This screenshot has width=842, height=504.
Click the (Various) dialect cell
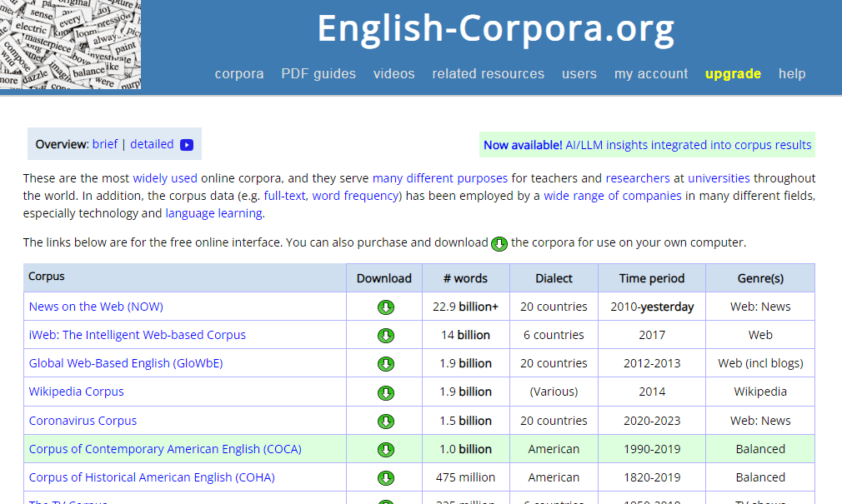point(554,392)
